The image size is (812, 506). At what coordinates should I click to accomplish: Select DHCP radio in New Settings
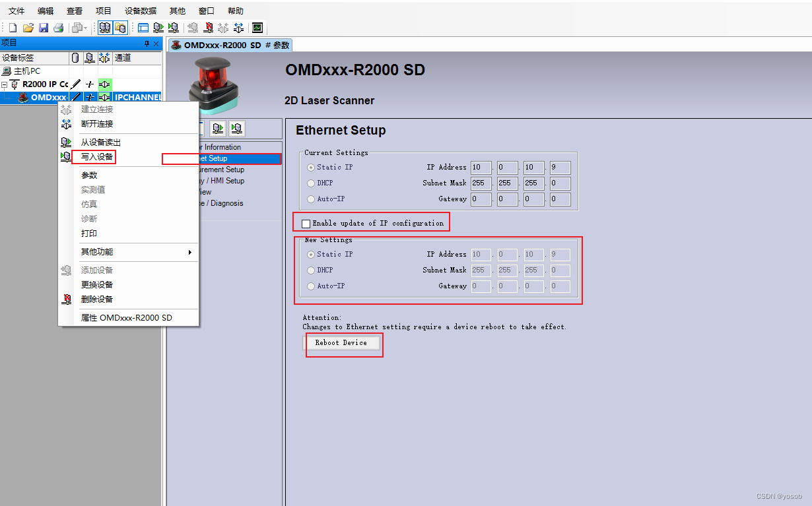coord(311,270)
